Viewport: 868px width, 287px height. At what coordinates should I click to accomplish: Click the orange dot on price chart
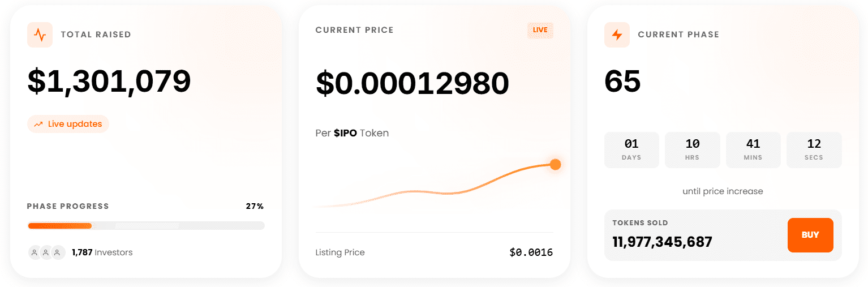coord(555,165)
